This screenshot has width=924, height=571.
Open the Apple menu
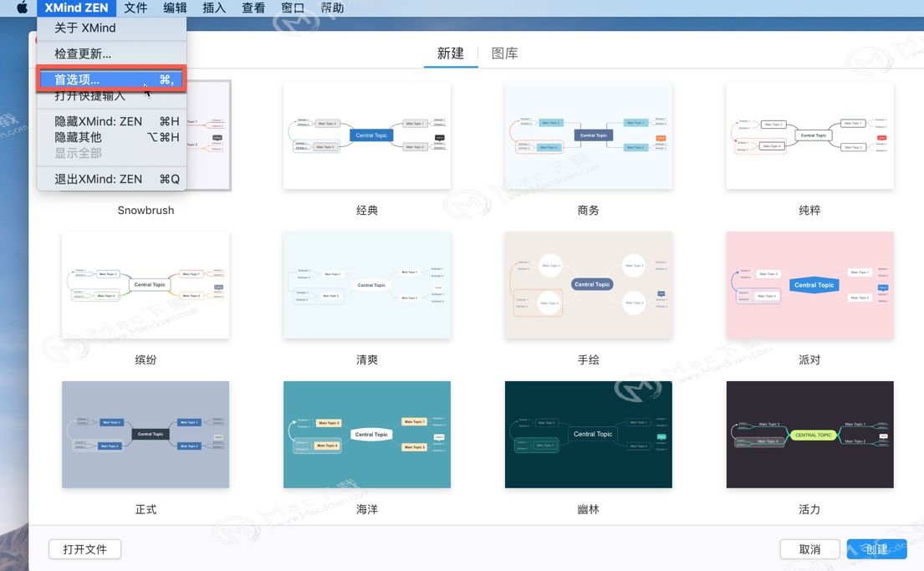(x=21, y=8)
